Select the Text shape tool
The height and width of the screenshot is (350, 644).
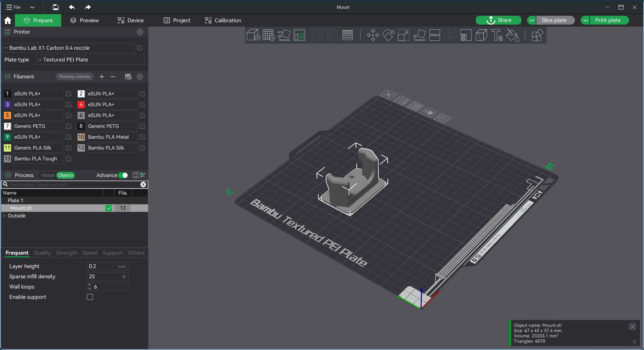[x=497, y=35]
